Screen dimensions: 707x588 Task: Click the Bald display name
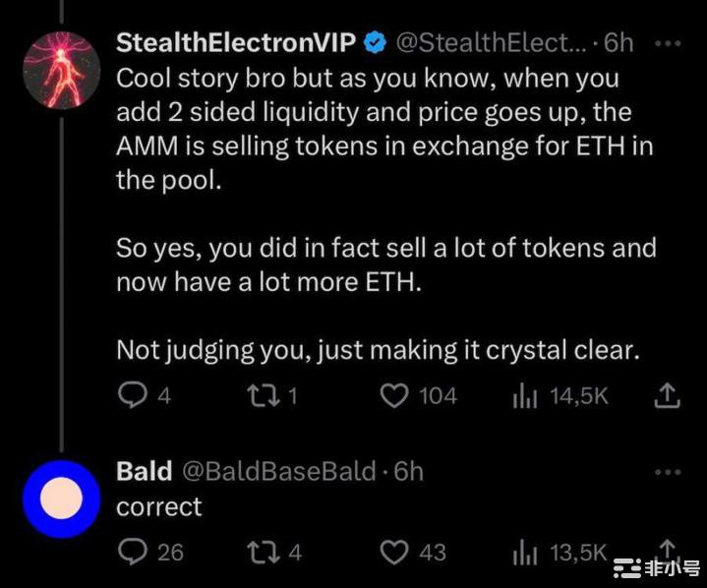(144, 471)
